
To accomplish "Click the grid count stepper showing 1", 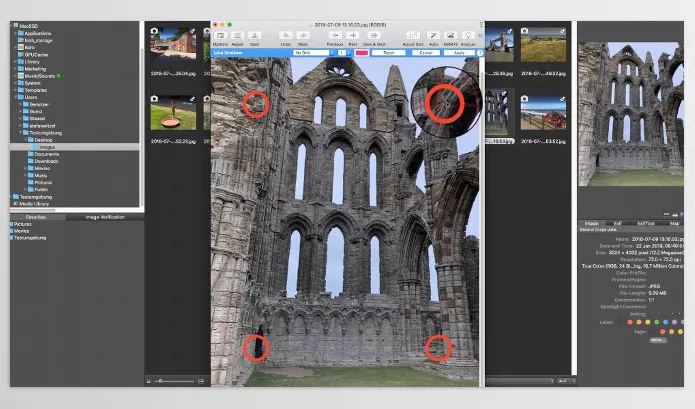I will click(344, 53).
